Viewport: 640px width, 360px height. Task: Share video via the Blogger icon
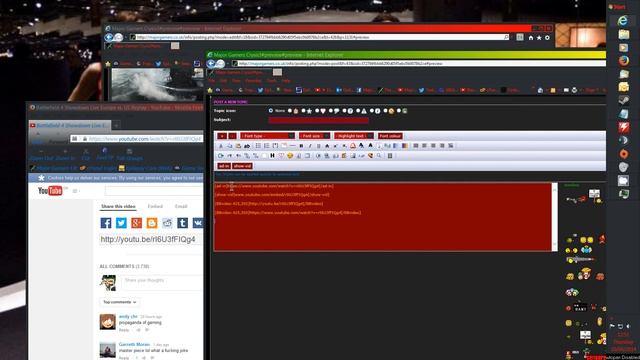pos(152,223)
